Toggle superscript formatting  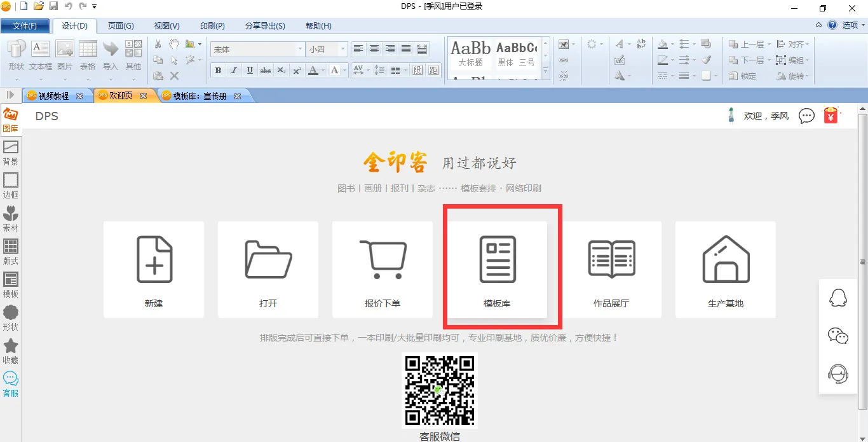click(x=297, y=71)
